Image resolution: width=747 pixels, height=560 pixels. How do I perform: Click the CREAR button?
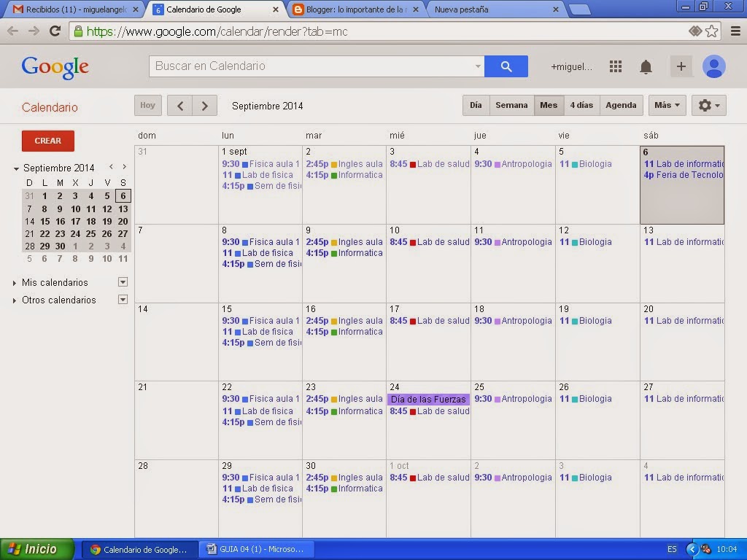[47, 141]
